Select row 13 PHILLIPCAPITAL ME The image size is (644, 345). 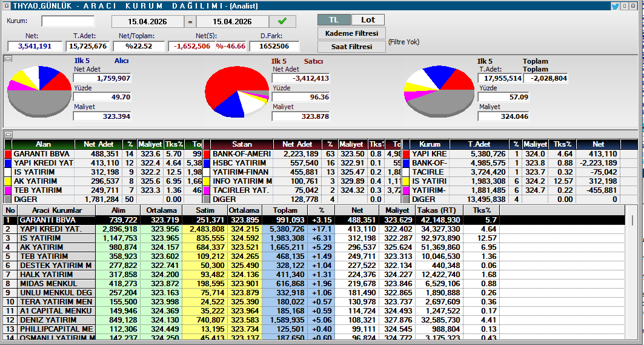314,329
